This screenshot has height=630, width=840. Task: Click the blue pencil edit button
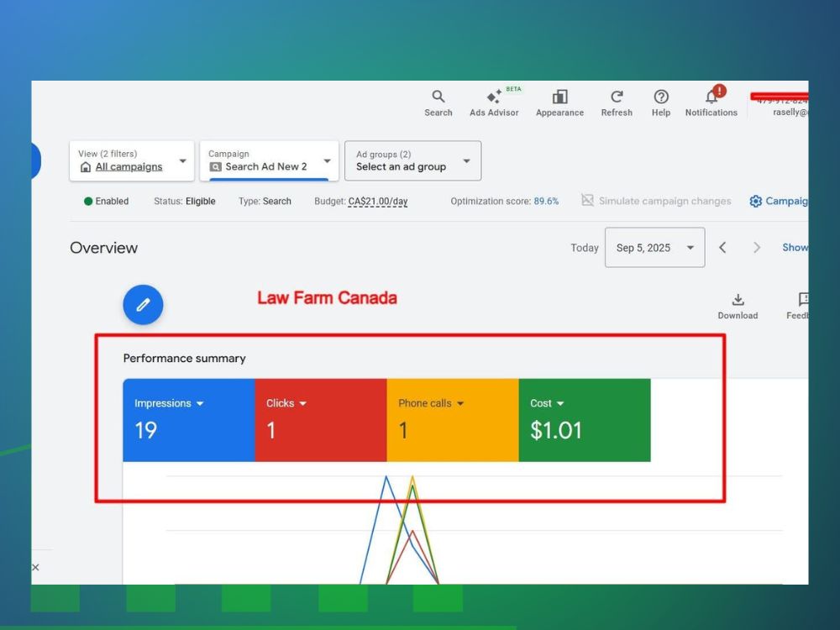click(x=143, y=305)
